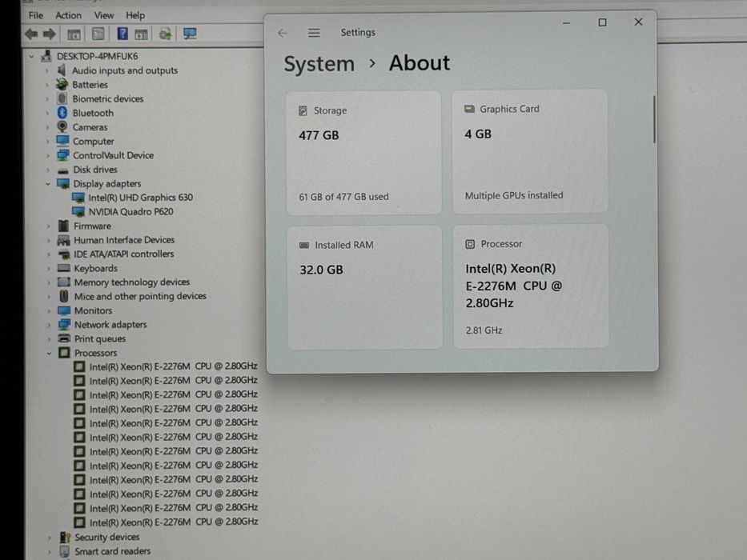Expand the Batteries category

pos(47,86)
